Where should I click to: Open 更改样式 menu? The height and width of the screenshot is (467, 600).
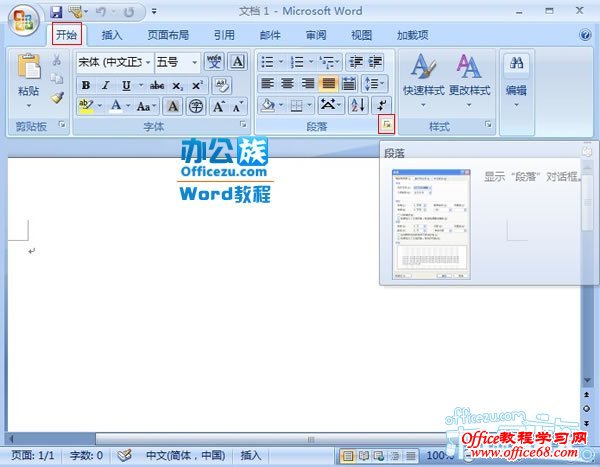pyautogui.click(x=469, y=80)
